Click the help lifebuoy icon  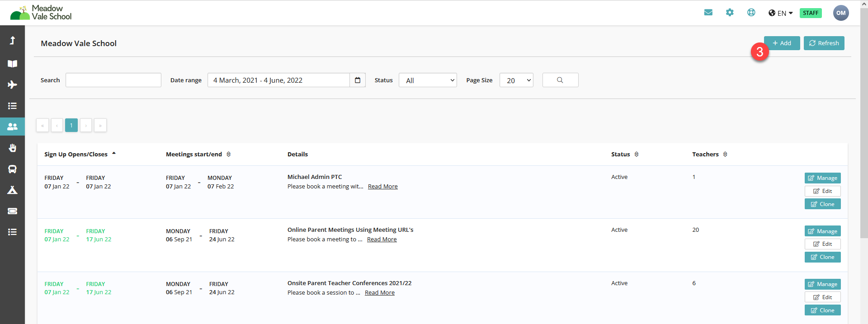[751, 13]
